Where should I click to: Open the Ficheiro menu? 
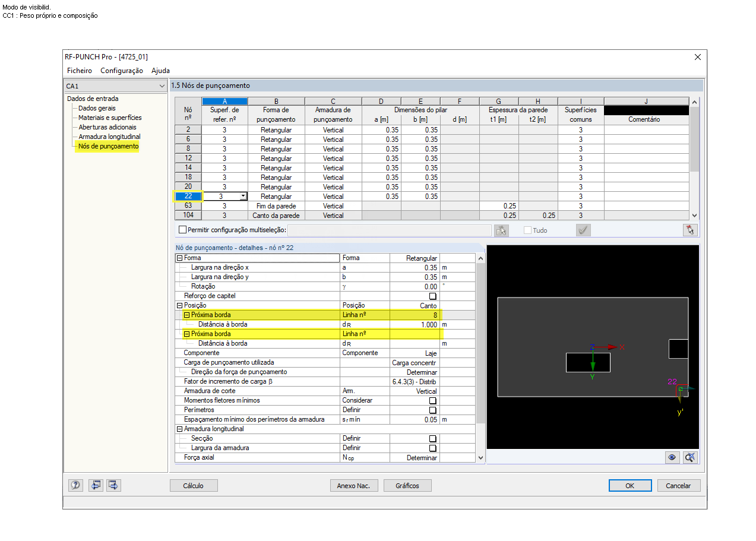[x=80, y=71]
